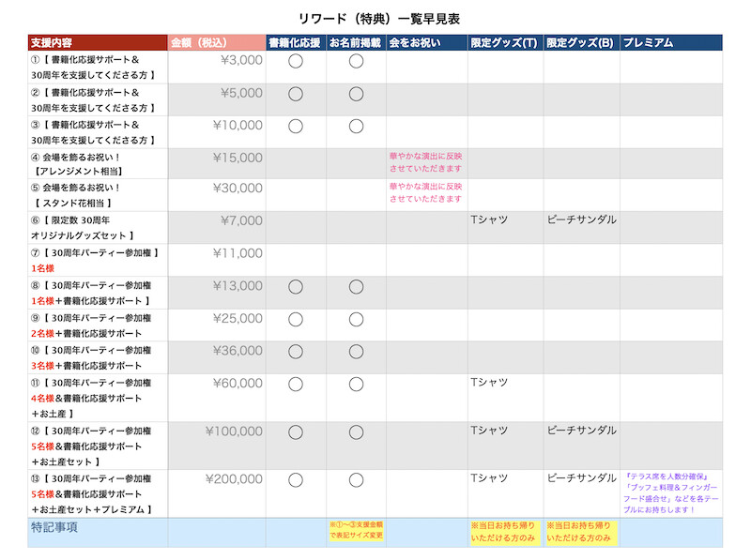Select the 特記事項 row label
The width and height of the screenshot is (751, 560).
[54, 527]
